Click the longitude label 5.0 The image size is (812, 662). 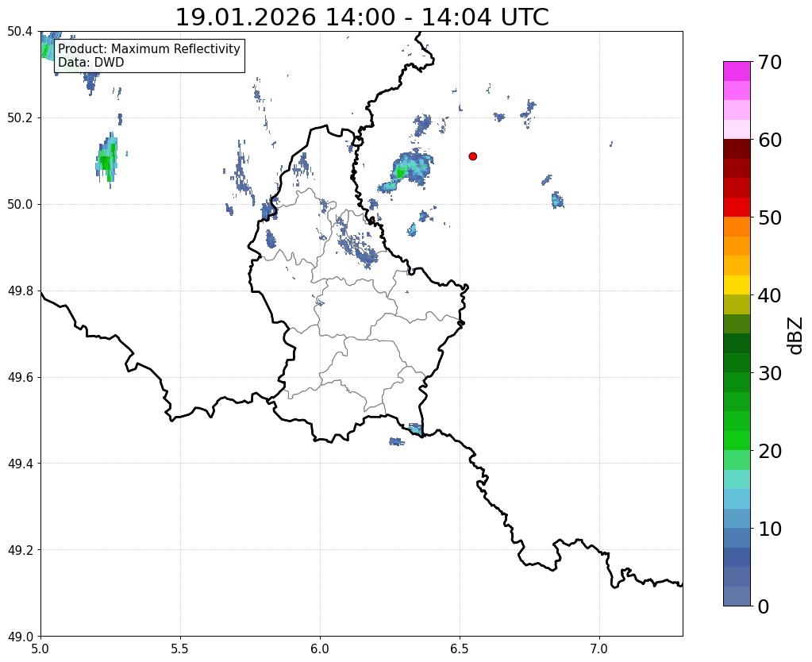40,649
